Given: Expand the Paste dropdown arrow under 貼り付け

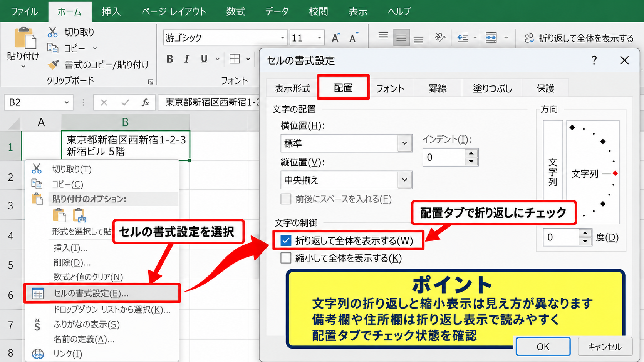Looking at the screenshot, I should point(23,67).
